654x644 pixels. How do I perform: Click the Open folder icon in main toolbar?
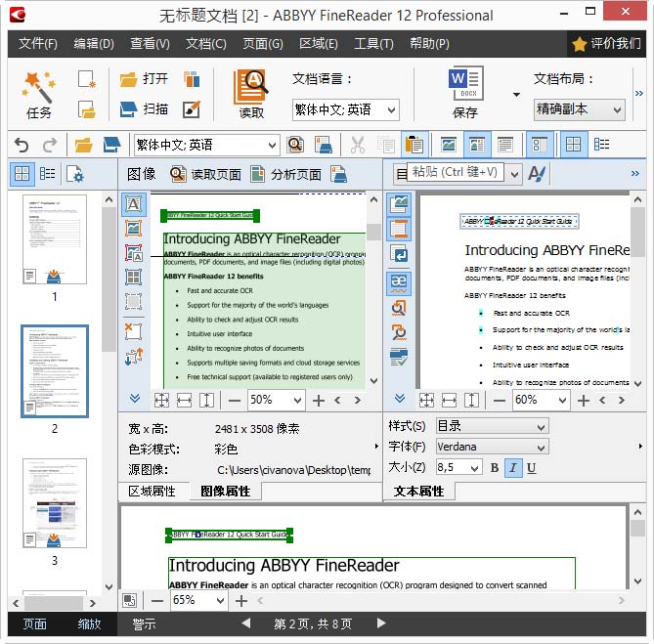(x=128, y=79)
